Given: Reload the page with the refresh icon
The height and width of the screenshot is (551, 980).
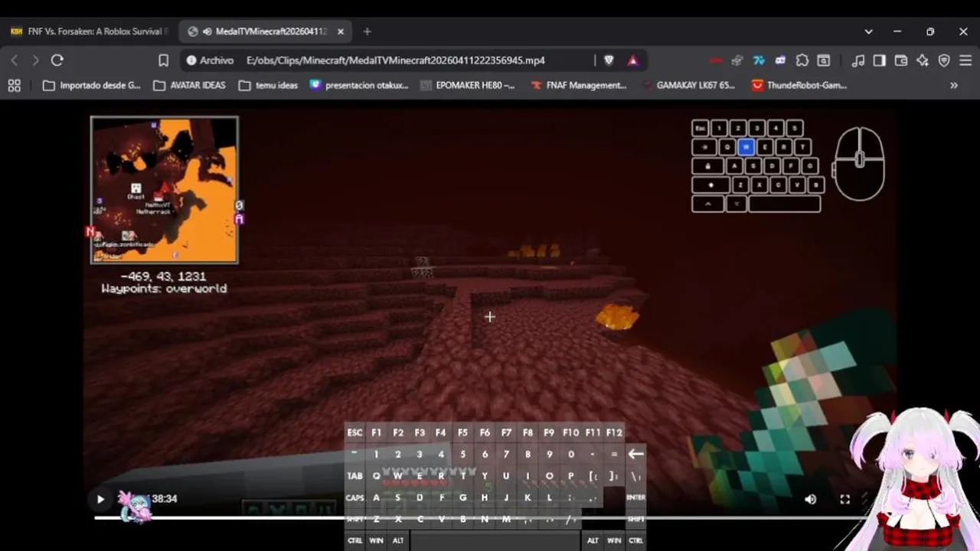Looking at the screenshot, I should (x=57, y=60).
